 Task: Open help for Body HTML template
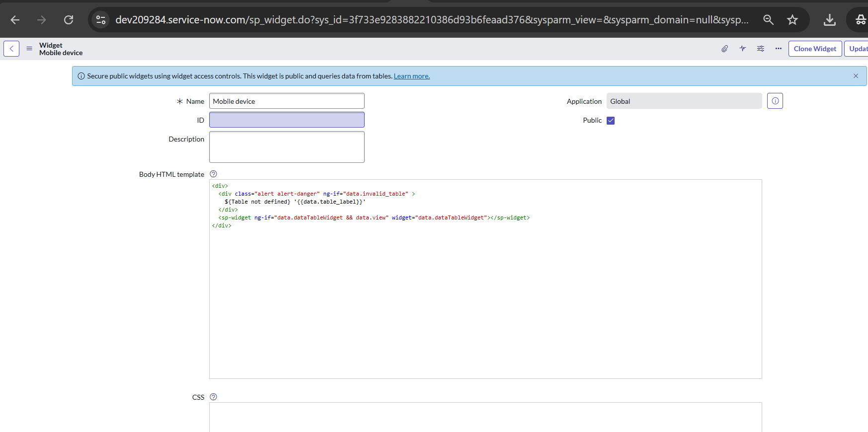click(x=213, y=174)
